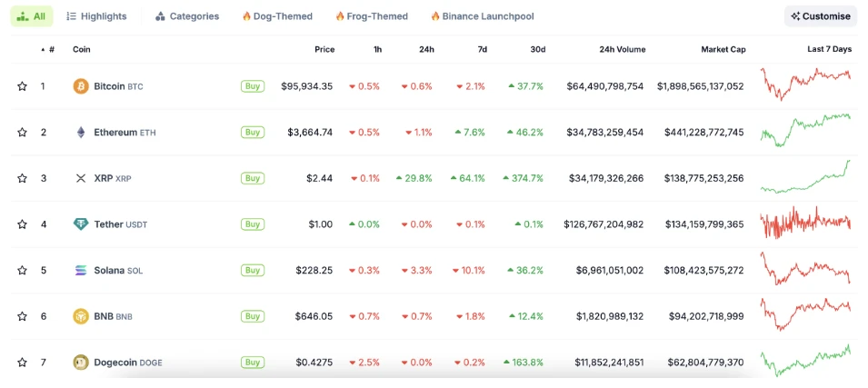Click the BNB logo icon
The width and height of the screenshot is (868, 388).
coord(81,316)
